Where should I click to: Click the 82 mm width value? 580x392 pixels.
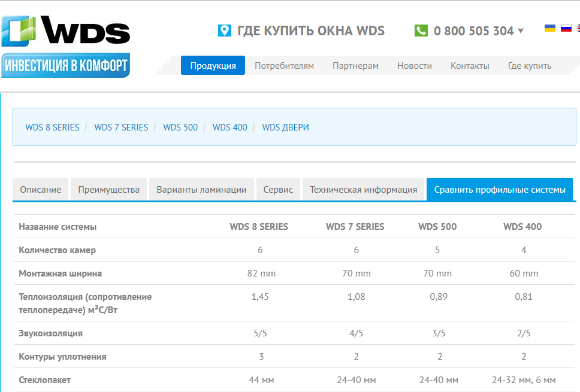pyautogui.click(x=261, y=274)
